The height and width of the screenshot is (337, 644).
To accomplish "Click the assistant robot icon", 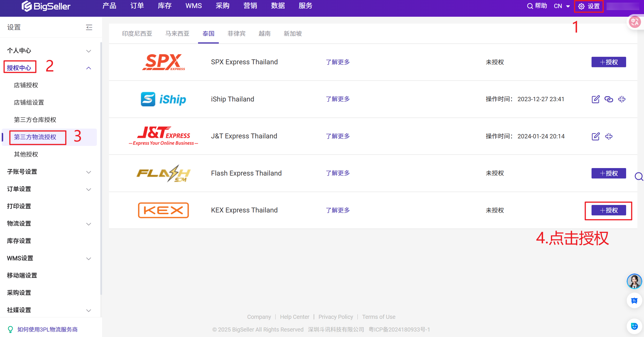I will coord(634,326).
